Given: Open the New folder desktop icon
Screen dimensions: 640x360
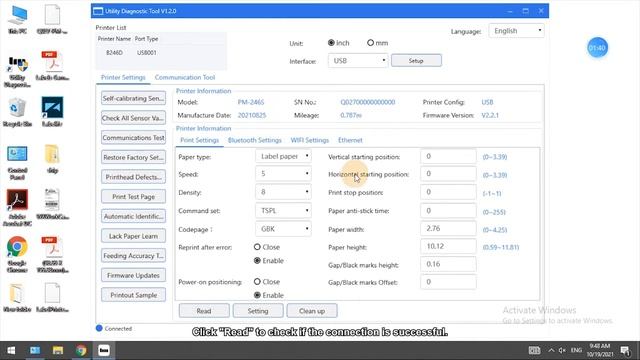Looking at the screenshot, I should coord(18,298).
